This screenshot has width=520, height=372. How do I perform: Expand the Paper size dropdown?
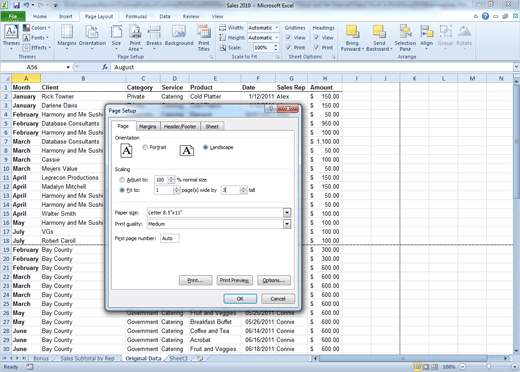(x=287, y=213)
